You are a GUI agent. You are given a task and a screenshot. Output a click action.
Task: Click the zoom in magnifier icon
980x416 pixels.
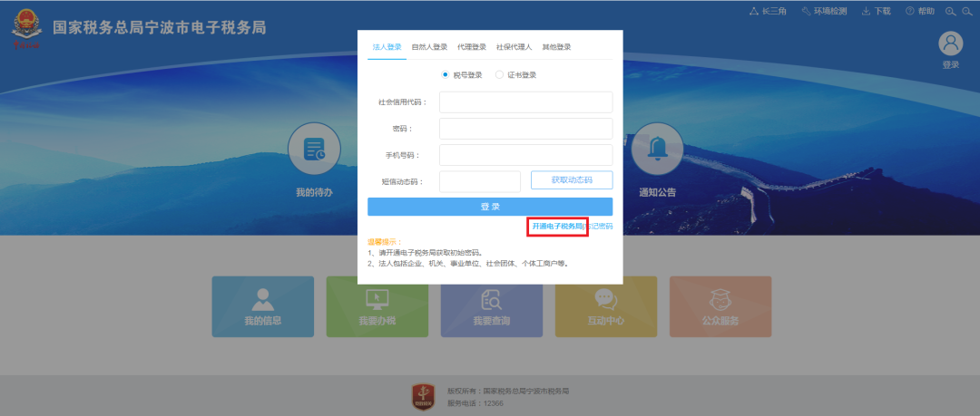[x=950, y=11]
